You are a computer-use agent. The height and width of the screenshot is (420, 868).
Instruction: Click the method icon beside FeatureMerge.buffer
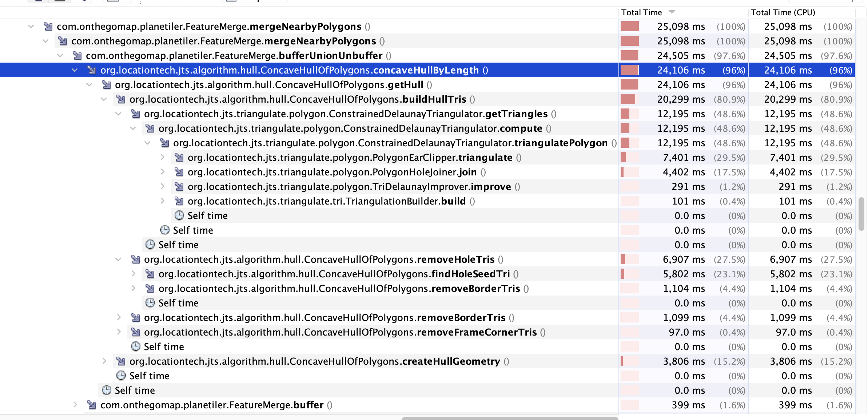pos(91,405)
